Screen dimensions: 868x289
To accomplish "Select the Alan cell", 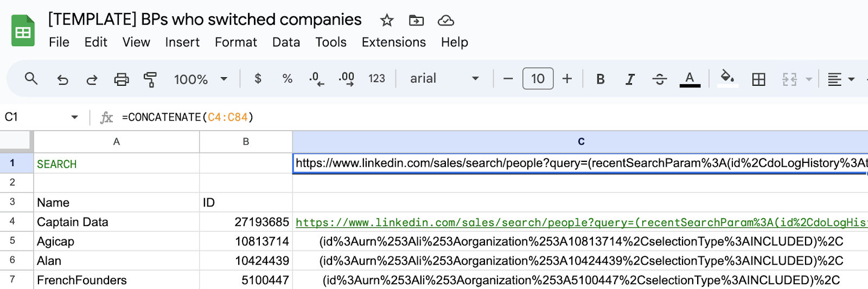I will [x=117, y=261].
